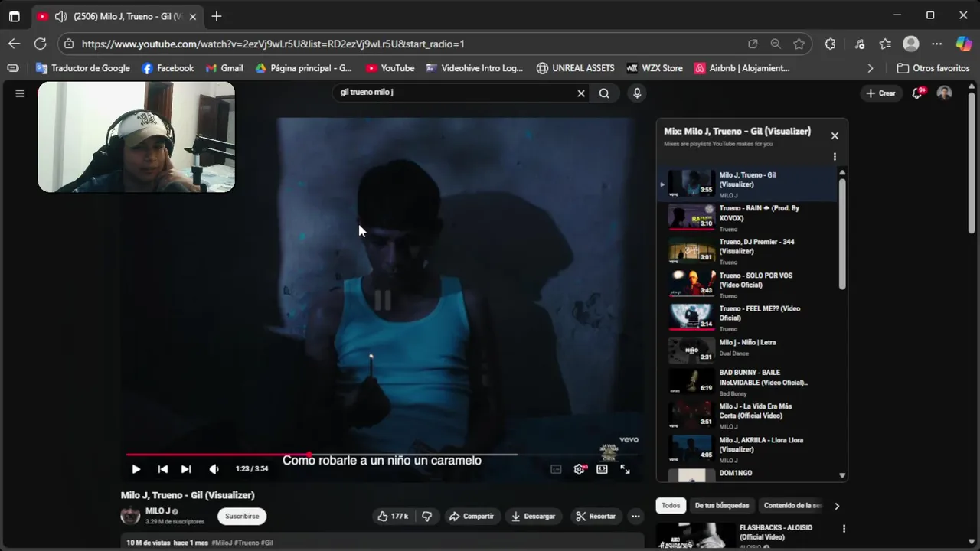
Task: Play Trueno - SOLO POR VOS from playlist
Action: coord(746,285)
